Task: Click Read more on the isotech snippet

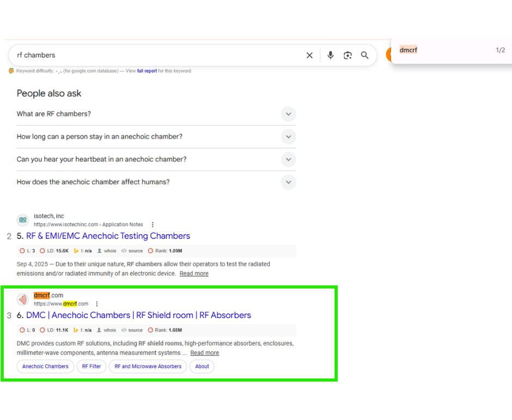Action: (194, 273)
